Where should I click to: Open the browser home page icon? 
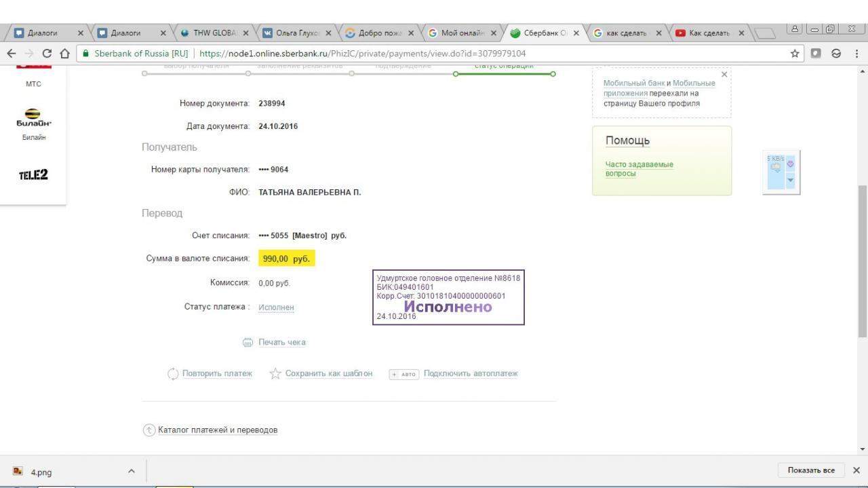(x=64, y=54)
